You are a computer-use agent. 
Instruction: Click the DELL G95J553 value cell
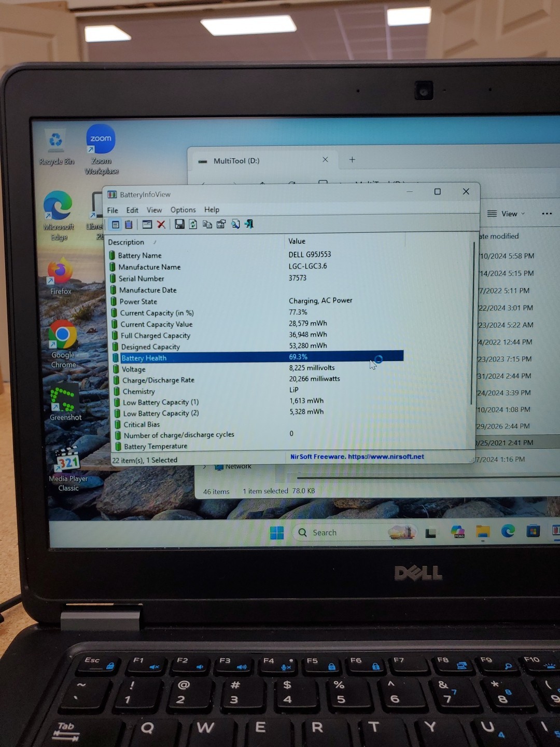click(x=310, y=254)
